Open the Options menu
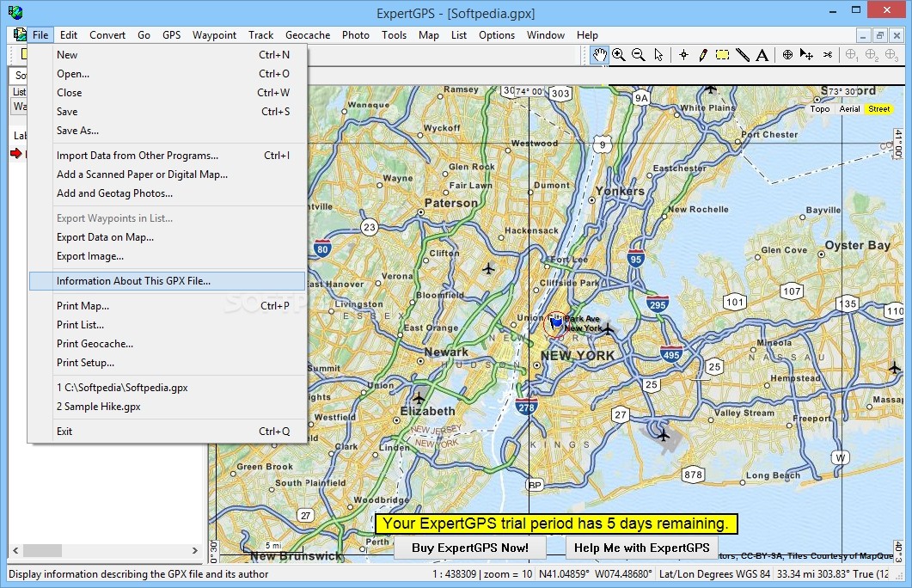Viewport: 912px width, 588px height. pos(497,35)
